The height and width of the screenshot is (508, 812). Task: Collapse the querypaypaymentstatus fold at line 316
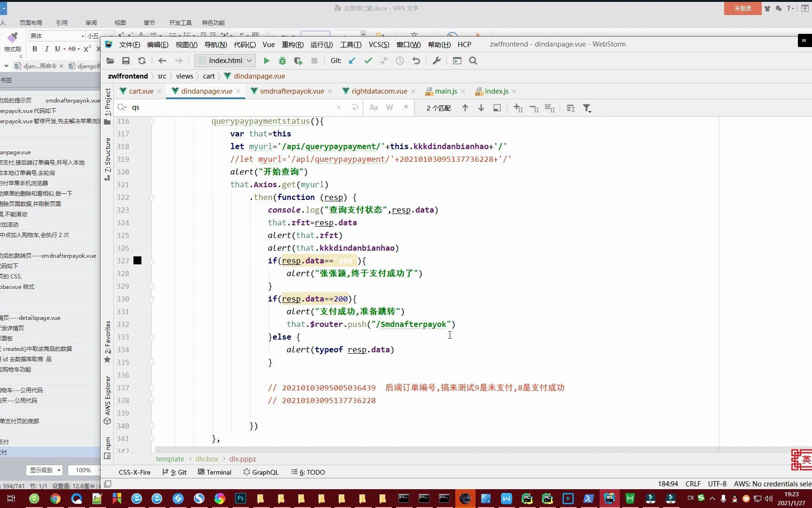pos(151,121)
